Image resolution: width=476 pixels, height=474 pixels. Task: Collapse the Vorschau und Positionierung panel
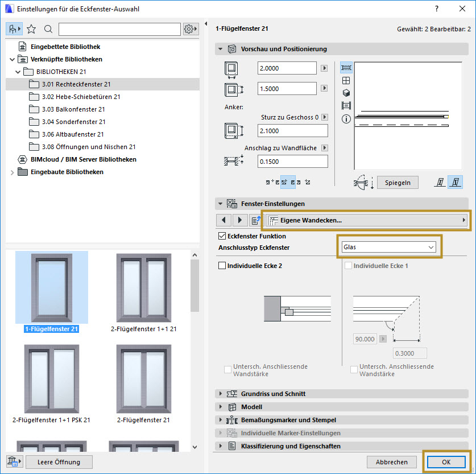(x=221, y=49)
